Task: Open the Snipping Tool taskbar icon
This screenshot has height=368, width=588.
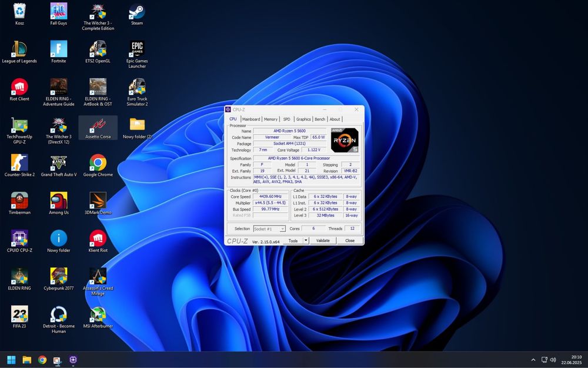Action: click(x=58, y=360)
